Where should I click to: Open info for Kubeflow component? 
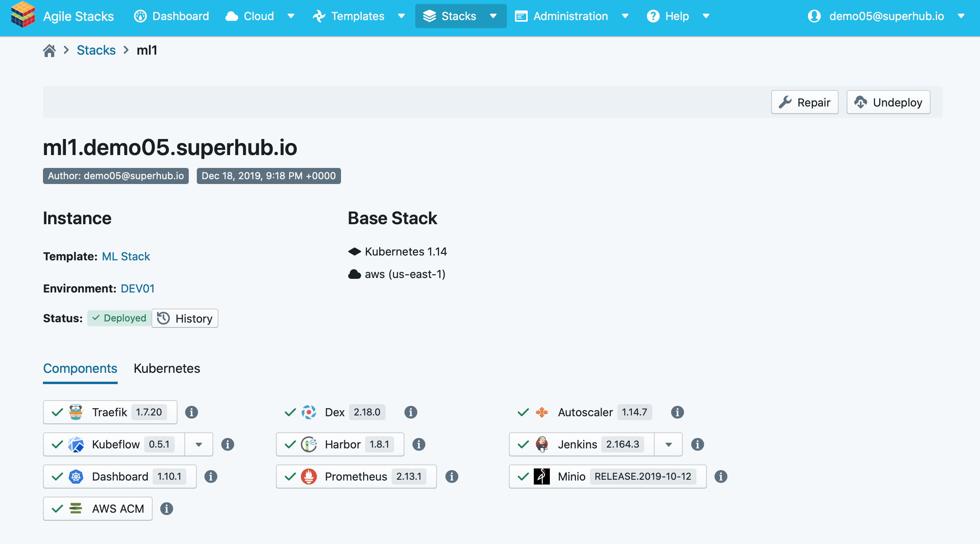[228, 444]
